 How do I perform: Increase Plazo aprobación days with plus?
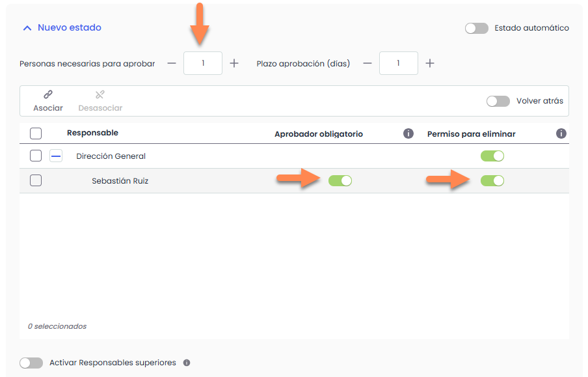click(430, 63)
